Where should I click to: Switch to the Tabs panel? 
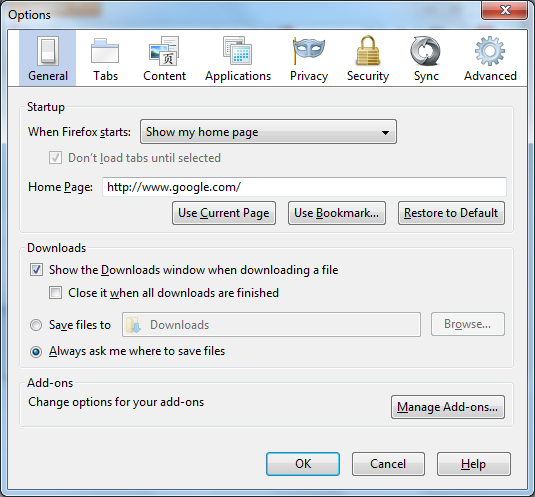[105, 58]
